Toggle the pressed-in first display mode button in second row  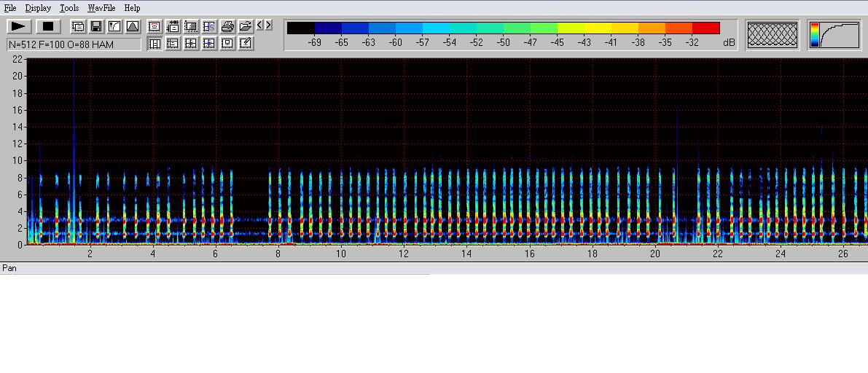click(x=155, y=44)
